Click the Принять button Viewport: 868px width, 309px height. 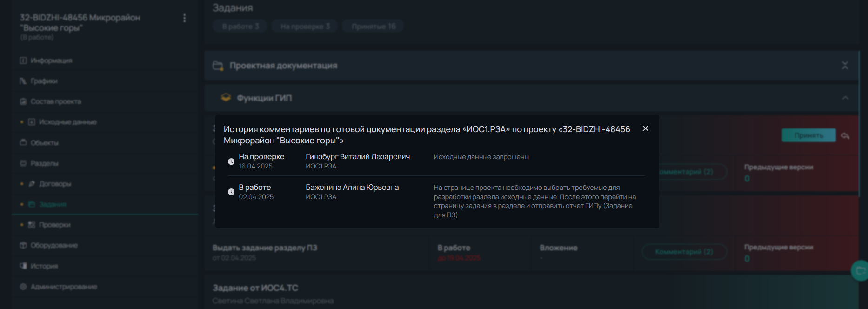(x=808, y=135)
